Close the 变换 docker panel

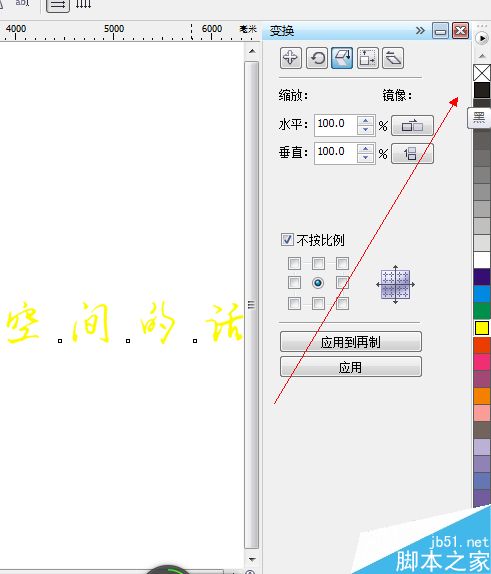460,31
